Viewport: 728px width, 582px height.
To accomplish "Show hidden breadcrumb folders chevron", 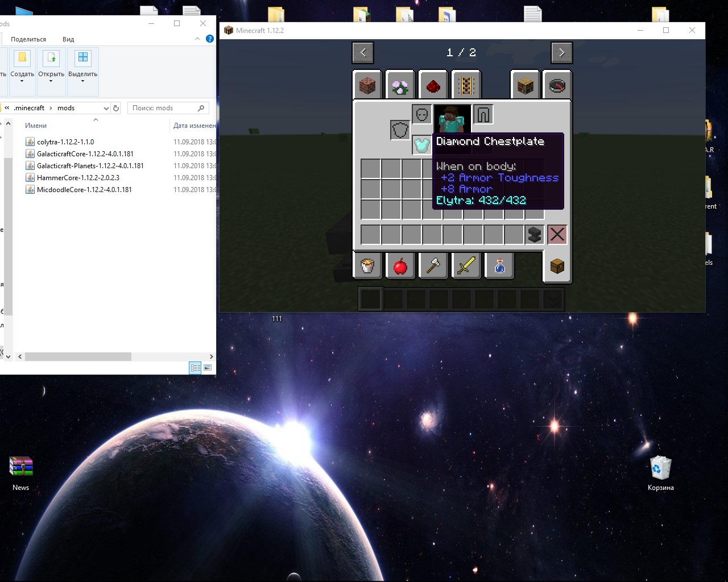I will coord(7,107).
